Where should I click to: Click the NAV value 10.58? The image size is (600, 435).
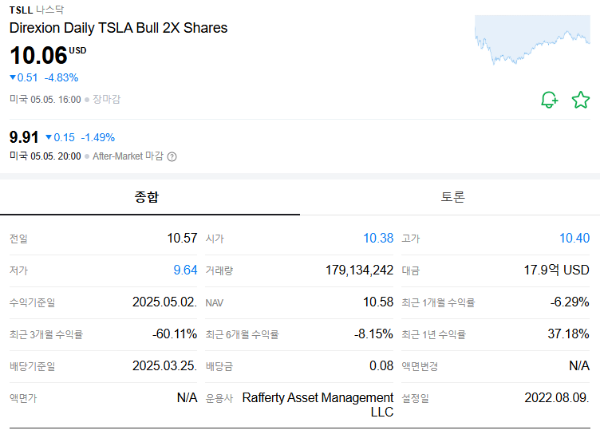click(378, 302)
